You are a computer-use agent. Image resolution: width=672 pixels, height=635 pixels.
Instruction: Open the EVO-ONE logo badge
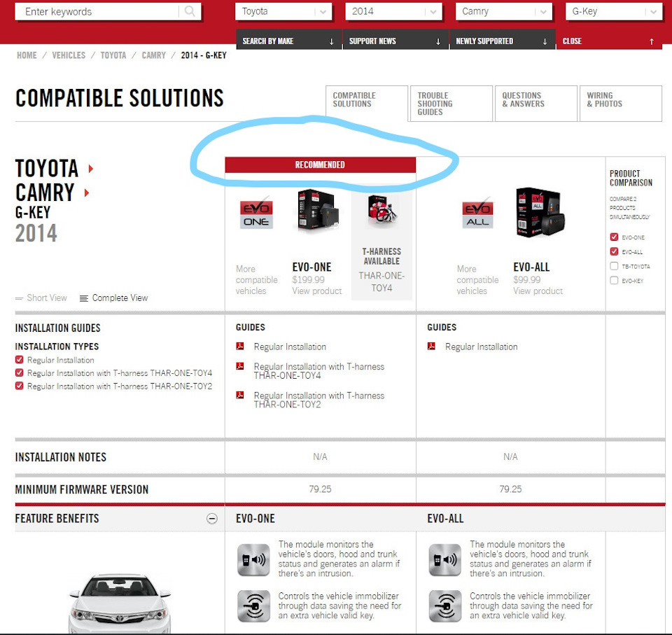click(x=256, y=213)
